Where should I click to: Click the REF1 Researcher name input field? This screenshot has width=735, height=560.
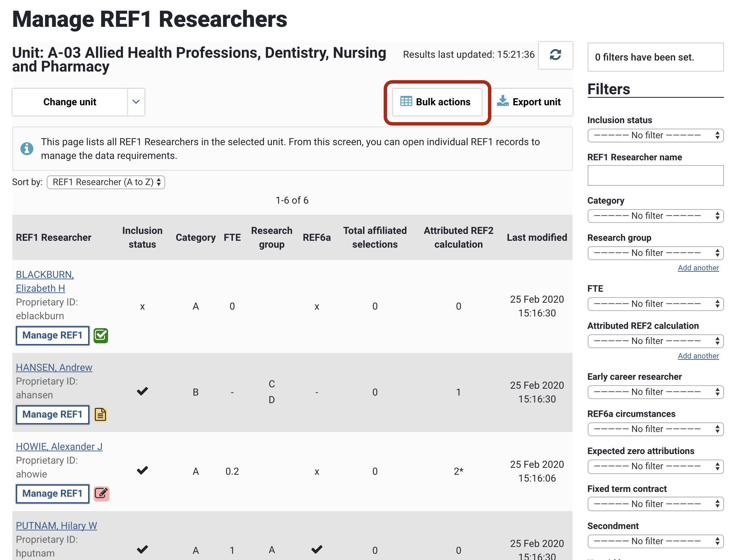[655, 175]
